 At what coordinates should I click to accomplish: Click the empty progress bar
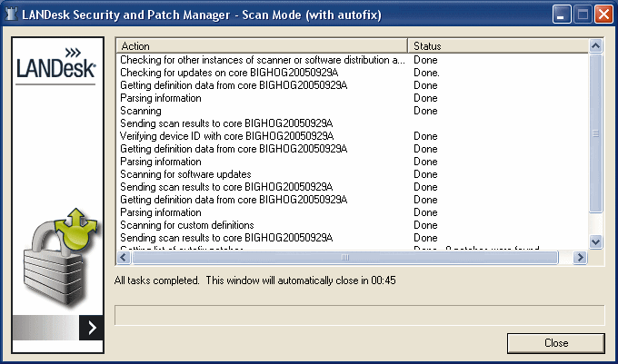pyautogui.click(x=360, y=315)
